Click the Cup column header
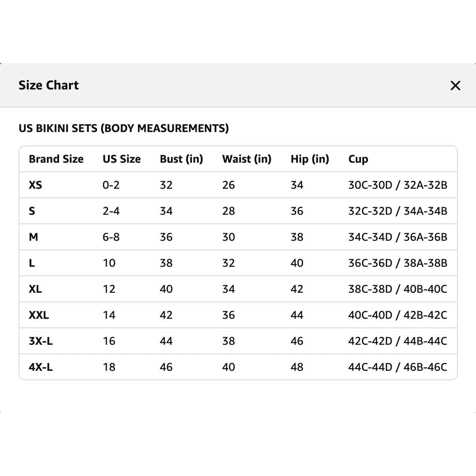476x476 pixels. pyautogui.click(x=358, y=159)
